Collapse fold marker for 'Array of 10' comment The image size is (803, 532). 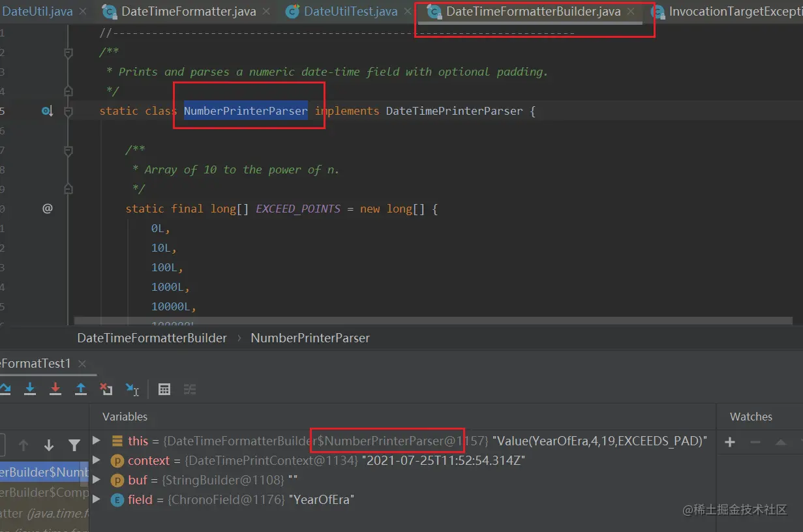tap(68, 151)
